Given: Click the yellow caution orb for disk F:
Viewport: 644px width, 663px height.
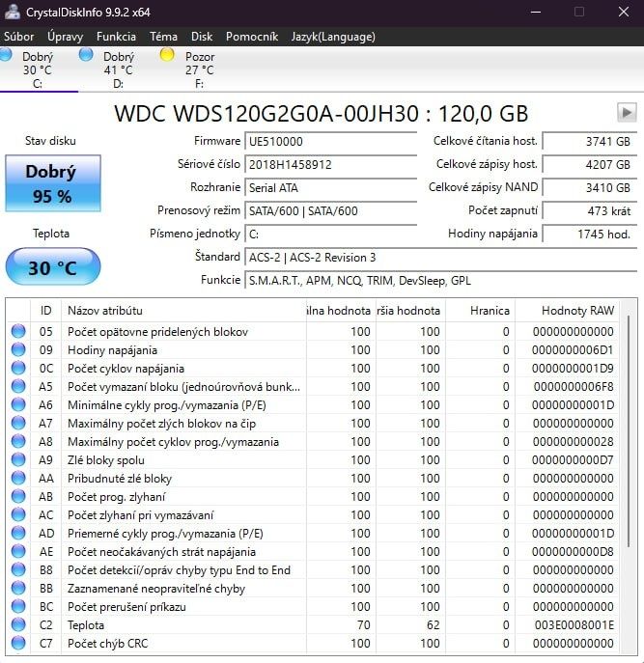Looking at the screenshot, I should pyautogui.click(x=167, y=55).
